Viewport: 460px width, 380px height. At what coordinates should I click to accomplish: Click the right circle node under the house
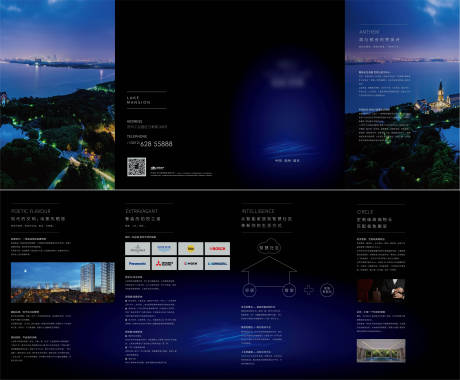(x=289, y=290)
